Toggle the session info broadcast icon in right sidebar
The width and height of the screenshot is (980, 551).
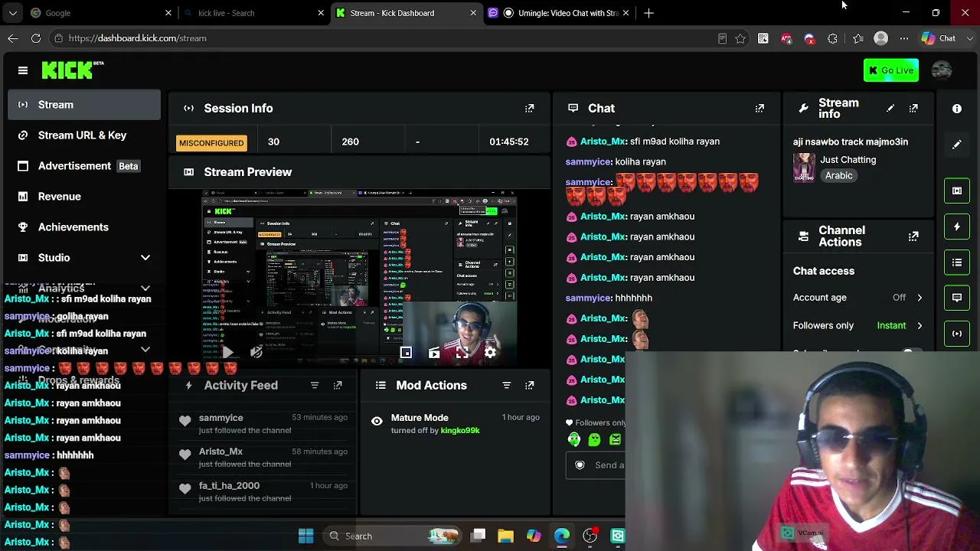pos(957,334)
